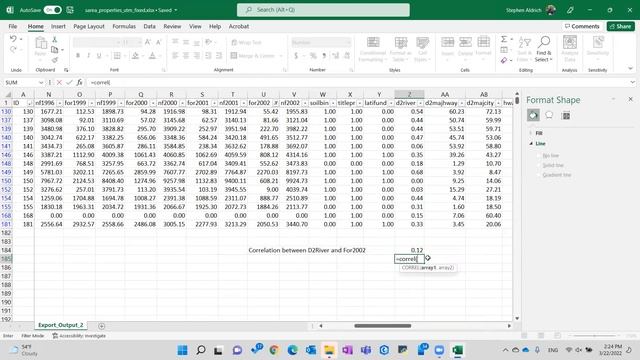Collapse the ribbon with the chevron

coord(630,69)
